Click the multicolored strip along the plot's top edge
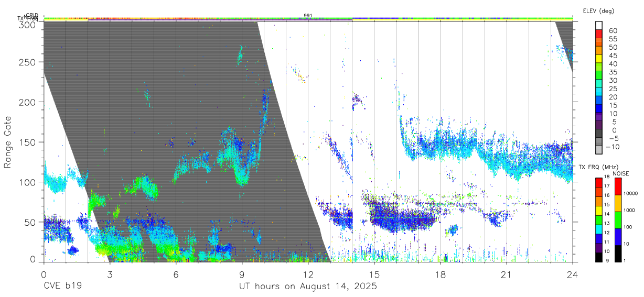 [x=308, y=19]
